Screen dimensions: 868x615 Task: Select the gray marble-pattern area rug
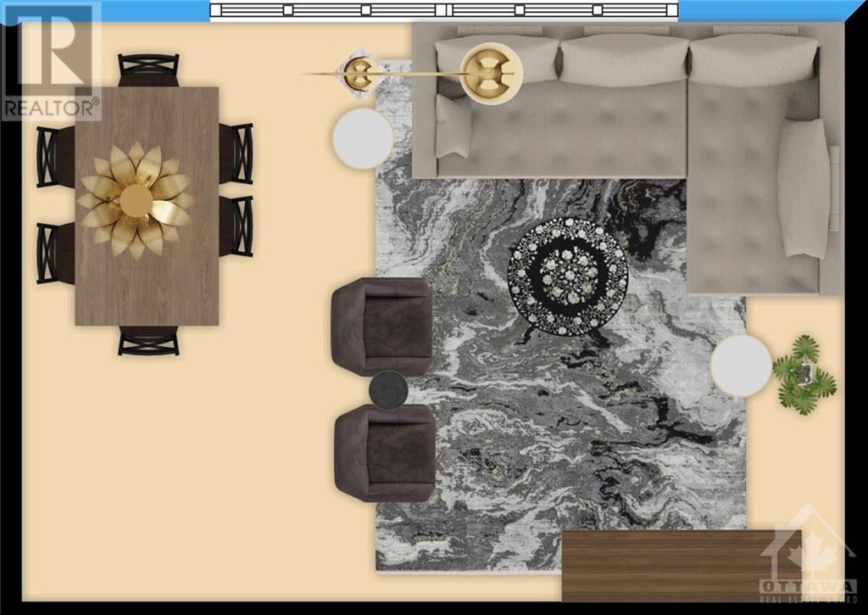[x=542, y=424]
